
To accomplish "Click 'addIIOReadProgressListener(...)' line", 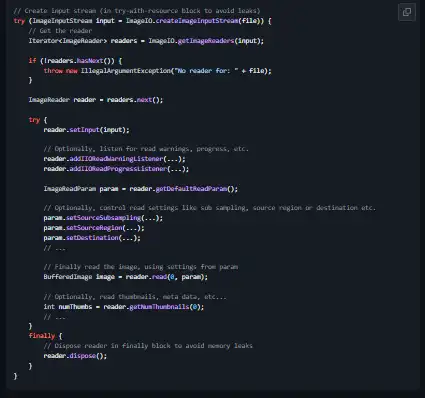I will 116,169.
